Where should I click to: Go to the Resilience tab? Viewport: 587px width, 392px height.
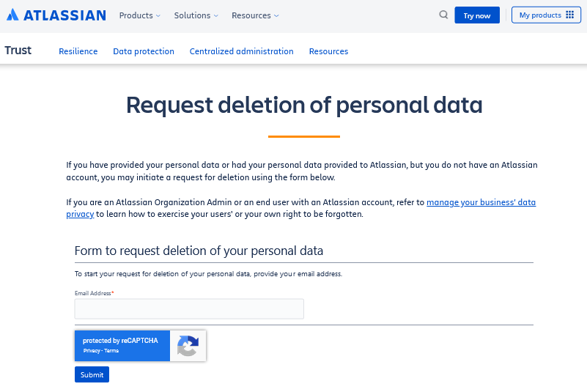(78, 51)
